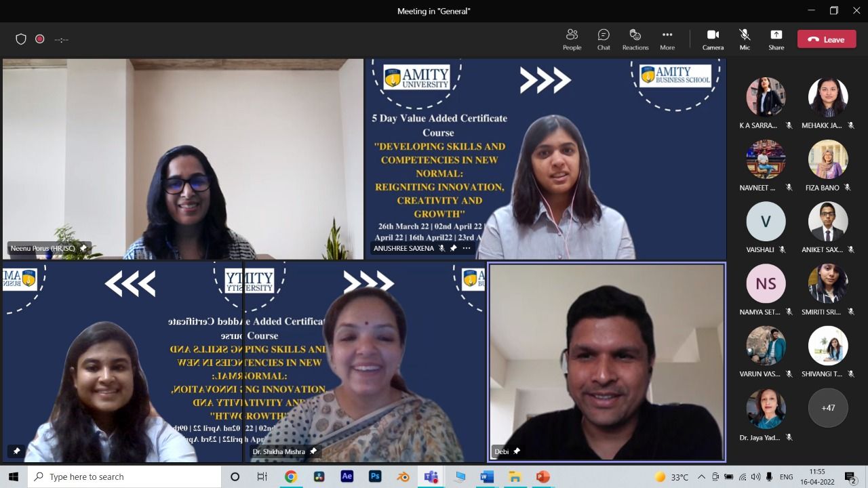
Task: Select Vaishali's V initial avatar
Action: click(766, 221)
